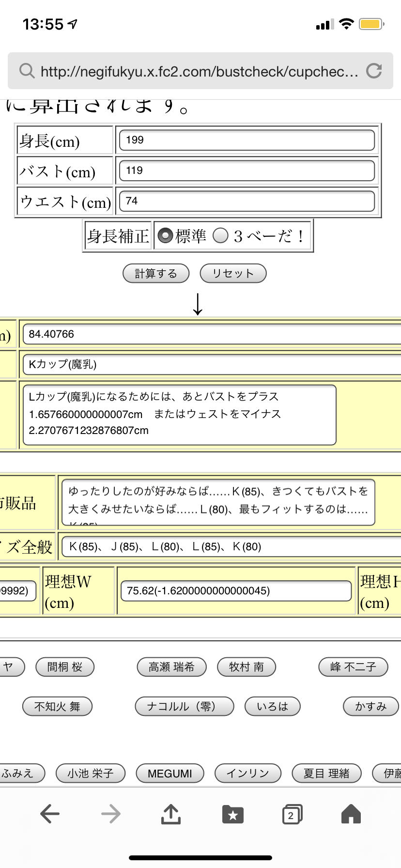The width and height of the screenshot is (401, 868).
Task: Go back with the back arrow
Action: click(50, 814)
